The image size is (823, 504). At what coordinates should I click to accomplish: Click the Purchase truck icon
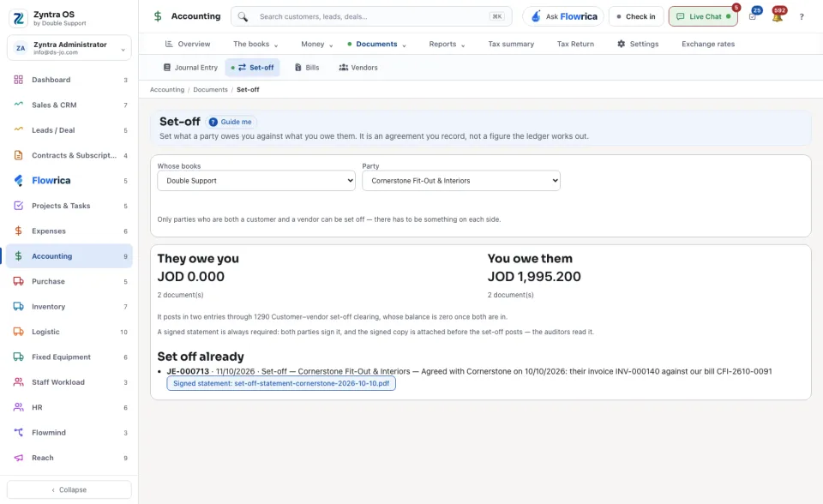click(x=18, y=281)
